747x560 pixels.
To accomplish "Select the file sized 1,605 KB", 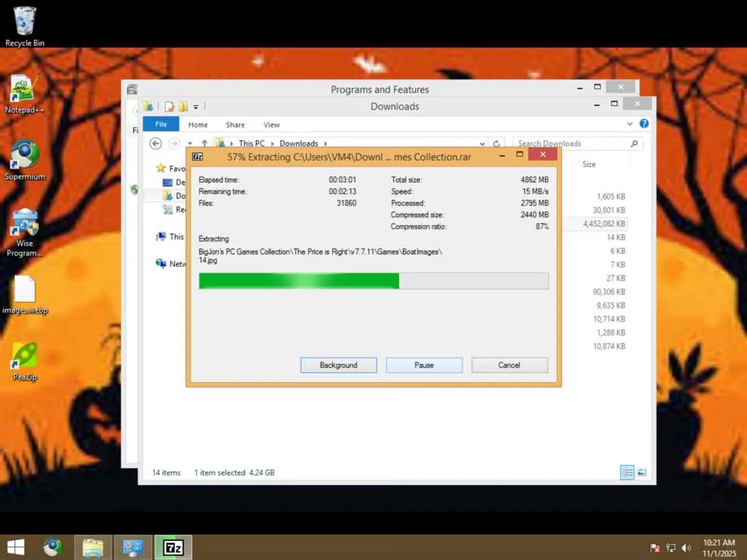I will 611,196.
